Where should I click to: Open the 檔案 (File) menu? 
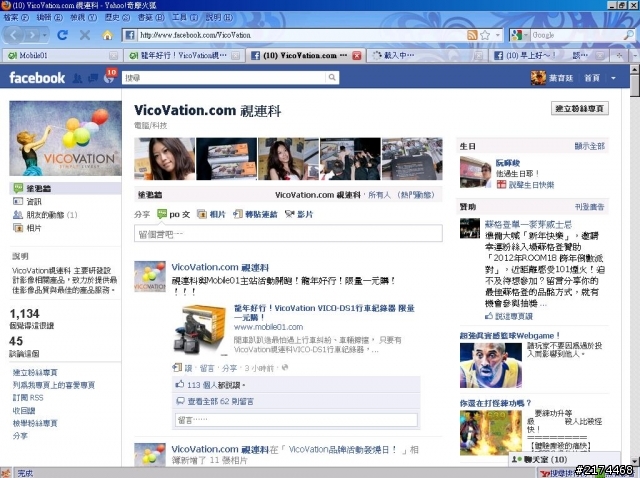[16, 18]
